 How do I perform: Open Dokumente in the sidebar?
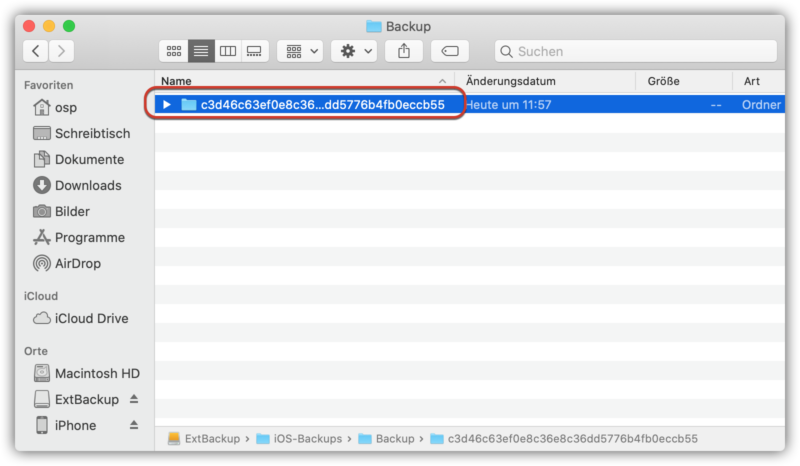pyautogui.click(x=79, y=160)
